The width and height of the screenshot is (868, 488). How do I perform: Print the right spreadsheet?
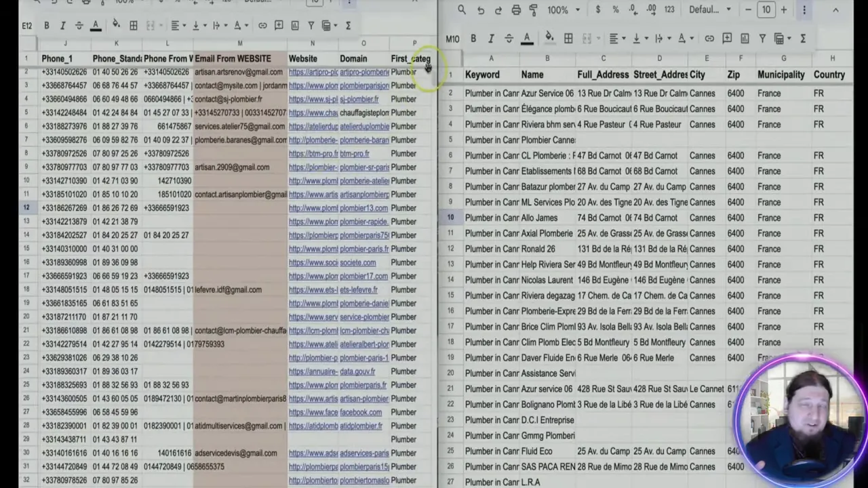(516, 10)
